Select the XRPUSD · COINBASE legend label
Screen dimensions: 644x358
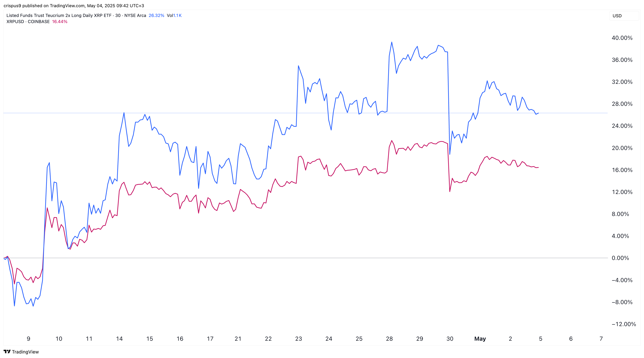tap(28, 22)
